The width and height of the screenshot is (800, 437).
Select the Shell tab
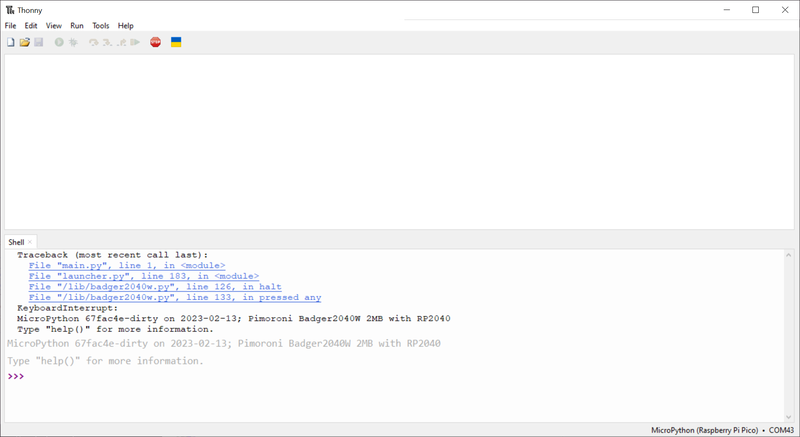coord(16,242)
